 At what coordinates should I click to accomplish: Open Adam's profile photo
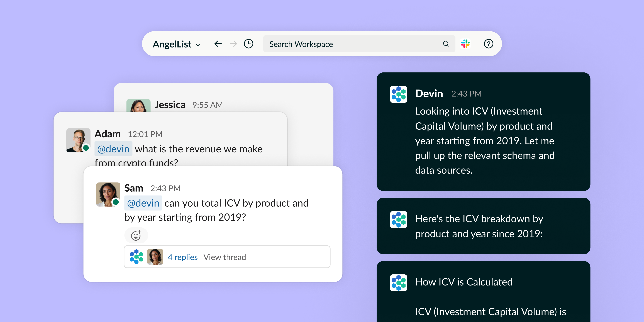point(78,140)
